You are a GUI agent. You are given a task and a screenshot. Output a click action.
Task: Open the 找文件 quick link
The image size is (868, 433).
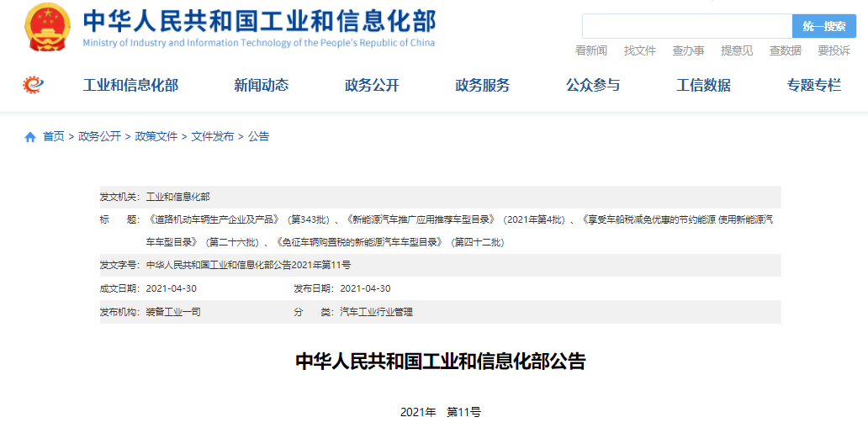640,51
